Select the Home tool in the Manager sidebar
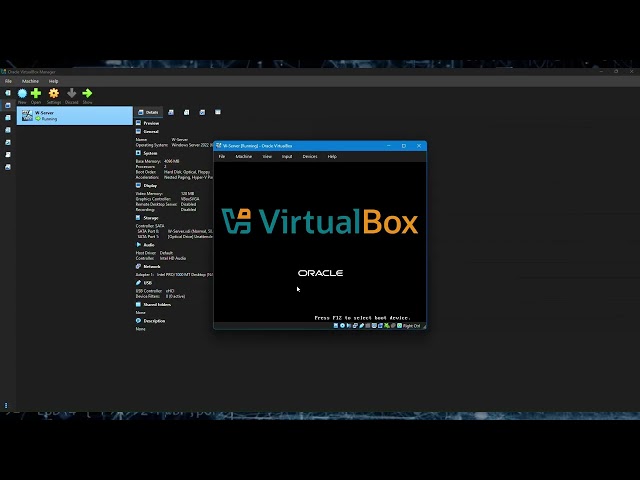The width and height of the screenshot is (640, 480). (x=8, y=93)
